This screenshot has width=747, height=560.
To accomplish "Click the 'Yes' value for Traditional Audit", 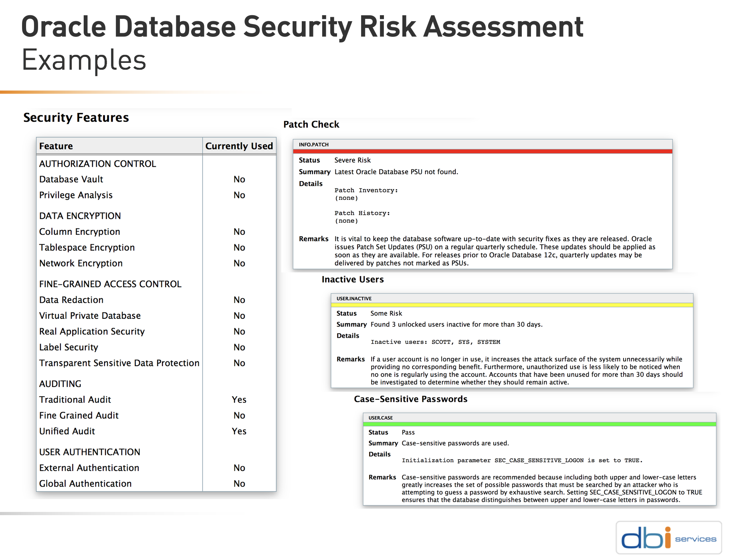I will [239, 400].
